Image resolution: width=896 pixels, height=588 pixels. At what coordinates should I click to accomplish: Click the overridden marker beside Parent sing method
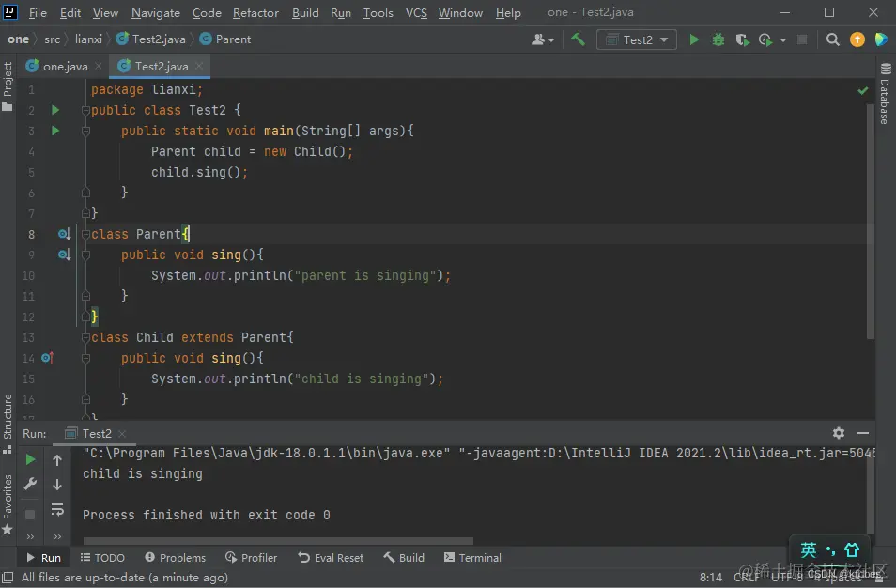(x=64, y=255)
